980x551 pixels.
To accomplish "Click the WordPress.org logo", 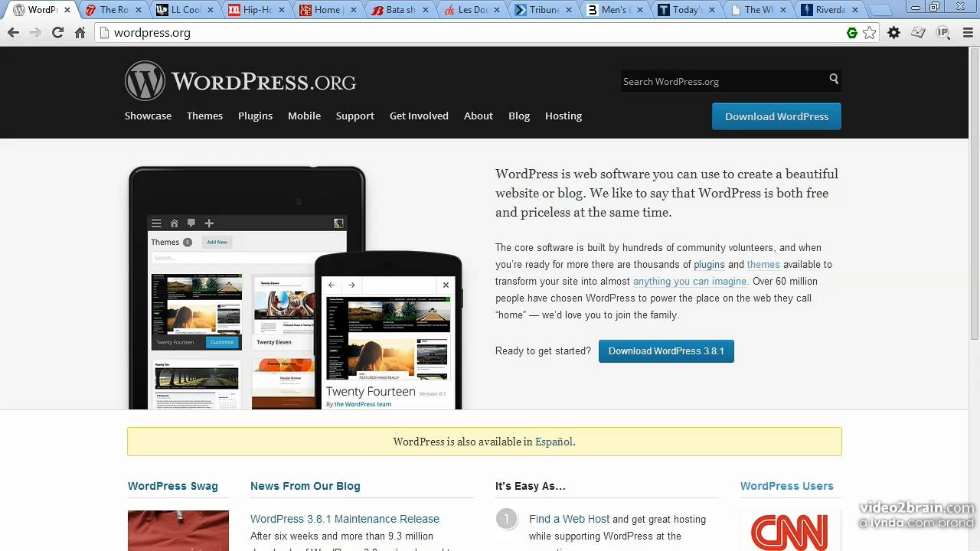I will [240, 81].
